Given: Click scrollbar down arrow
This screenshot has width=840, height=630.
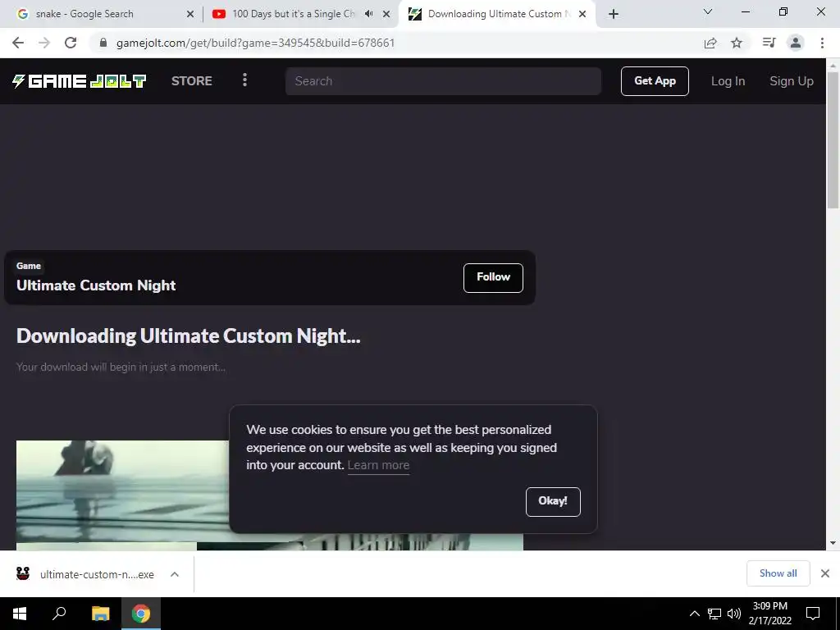Looking at the screenshot, I should point(833,543).
